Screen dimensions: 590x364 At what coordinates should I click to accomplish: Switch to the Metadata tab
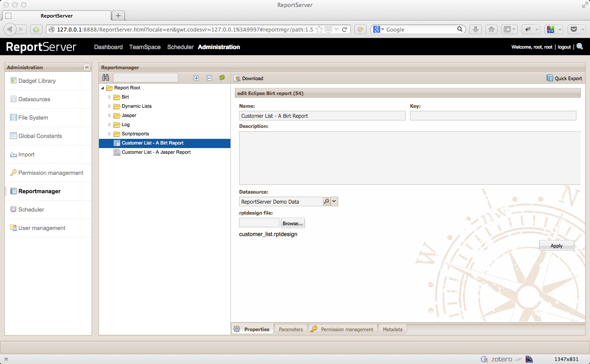tap(392, 329)
